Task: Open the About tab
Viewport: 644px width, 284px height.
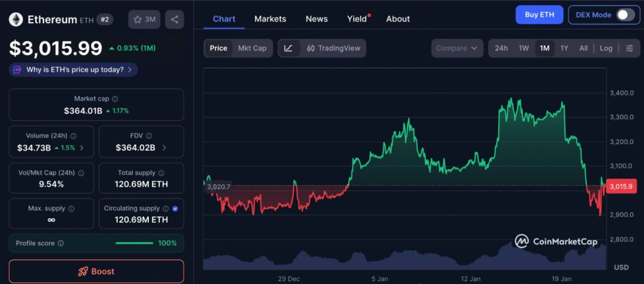Action: [398, 19]
